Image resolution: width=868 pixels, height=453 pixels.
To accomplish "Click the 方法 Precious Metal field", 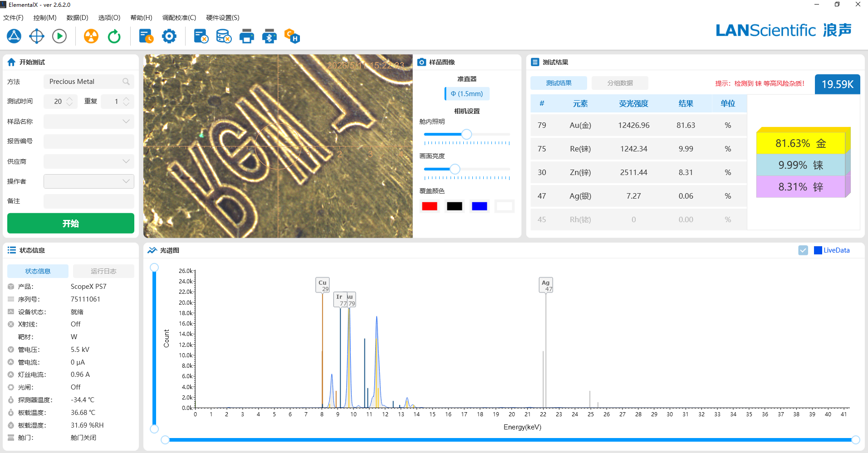I will (x=89, y=82).
